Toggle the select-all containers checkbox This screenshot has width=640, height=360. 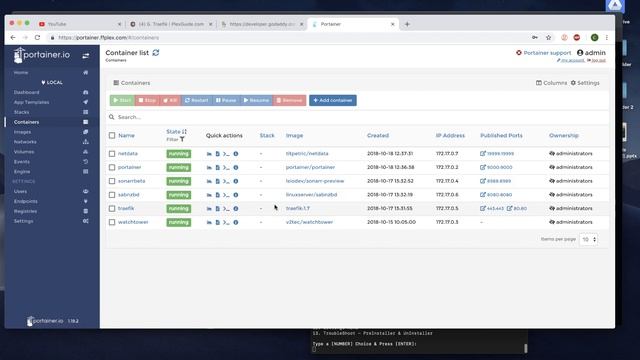pyautogui.click(x=112, y=136)
